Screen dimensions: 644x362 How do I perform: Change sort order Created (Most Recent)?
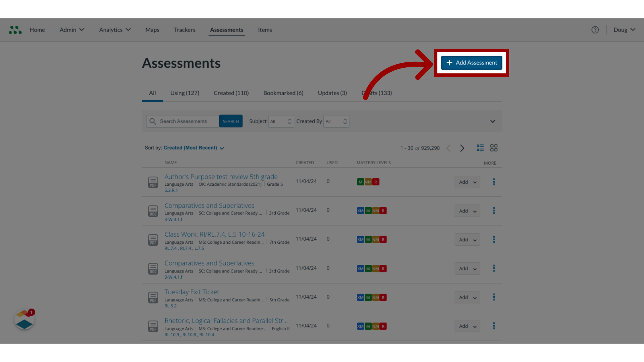coord(194,148)
